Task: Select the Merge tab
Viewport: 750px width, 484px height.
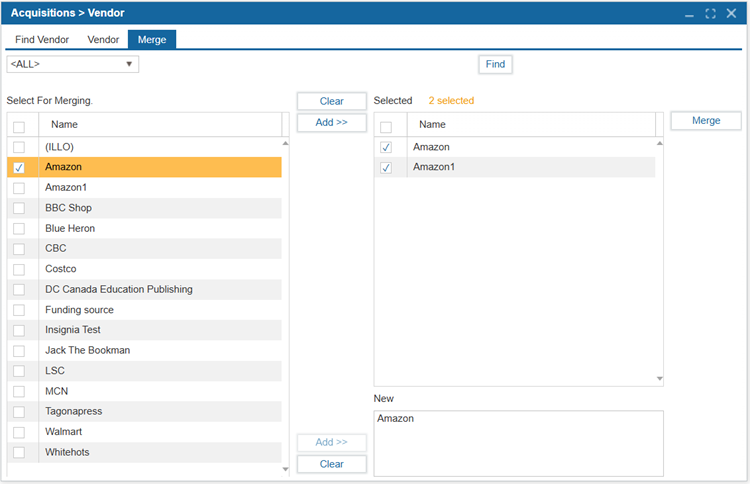Action: (x=152, y=40)
